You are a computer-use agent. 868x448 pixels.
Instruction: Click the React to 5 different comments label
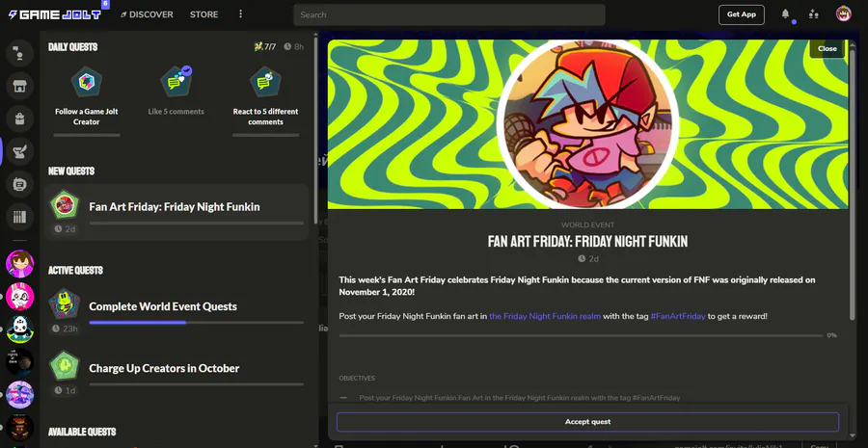click(x=266, y=117)
